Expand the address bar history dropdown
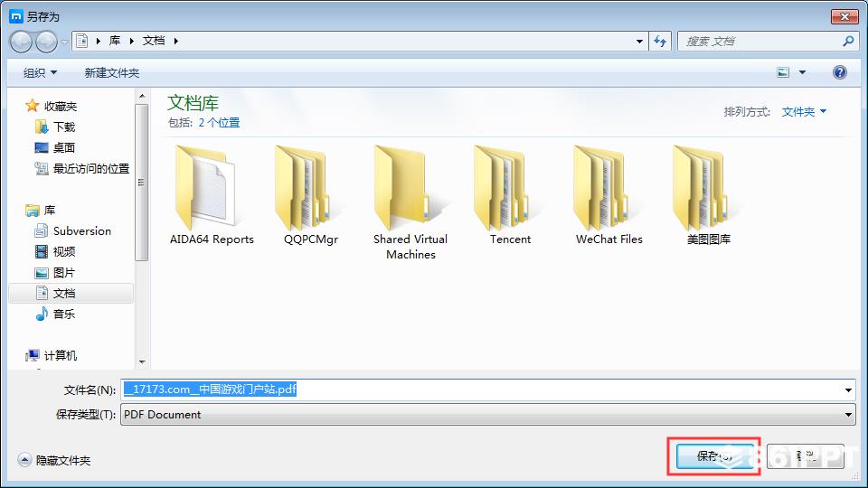The width and height of the screenshot is (868, 488). [639, 41]
